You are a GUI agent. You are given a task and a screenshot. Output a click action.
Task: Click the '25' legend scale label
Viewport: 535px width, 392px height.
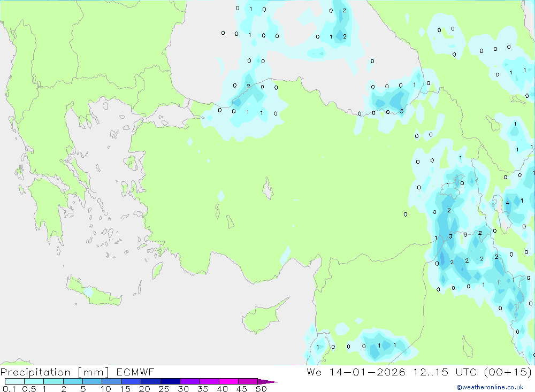click(164, 389)
